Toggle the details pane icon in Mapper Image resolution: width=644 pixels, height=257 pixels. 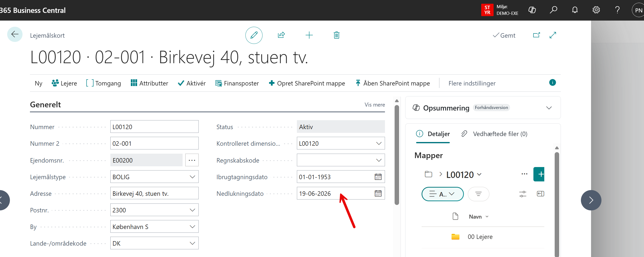click(540, 194)
